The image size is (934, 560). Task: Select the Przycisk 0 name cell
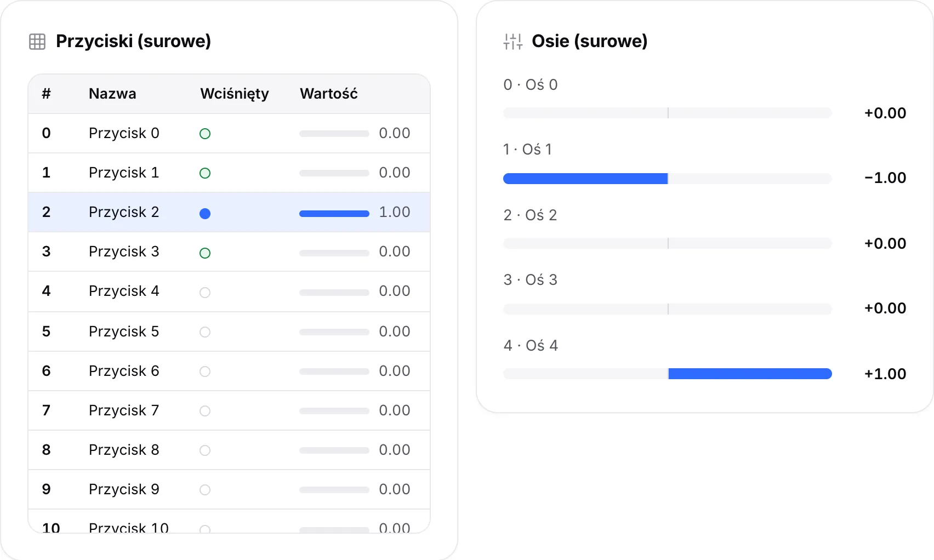pos(124,133)
